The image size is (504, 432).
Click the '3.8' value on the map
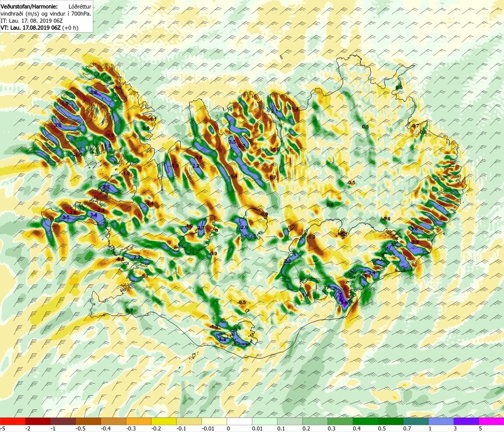coord(94,93)
